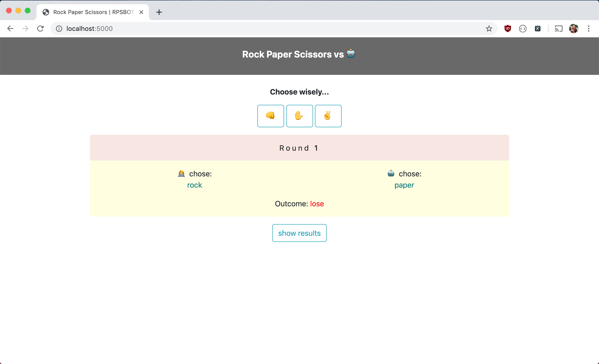Bookmark this page with star icon
The image size is (599, 364).
tap(489, 29)
